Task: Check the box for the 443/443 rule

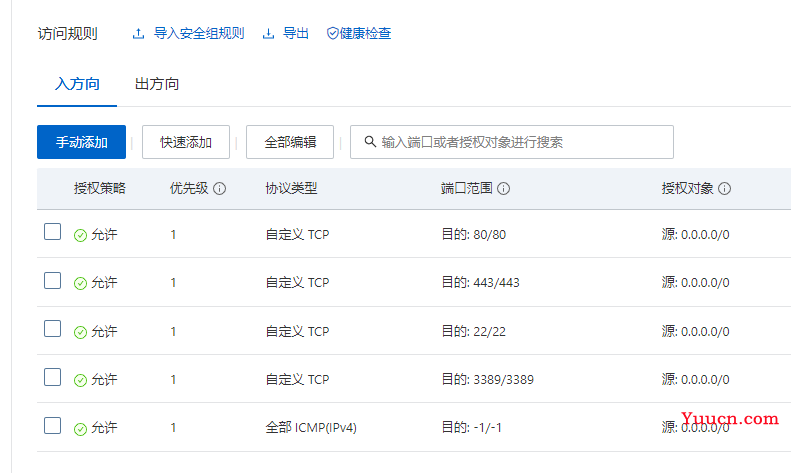Action: coord(52,280)
